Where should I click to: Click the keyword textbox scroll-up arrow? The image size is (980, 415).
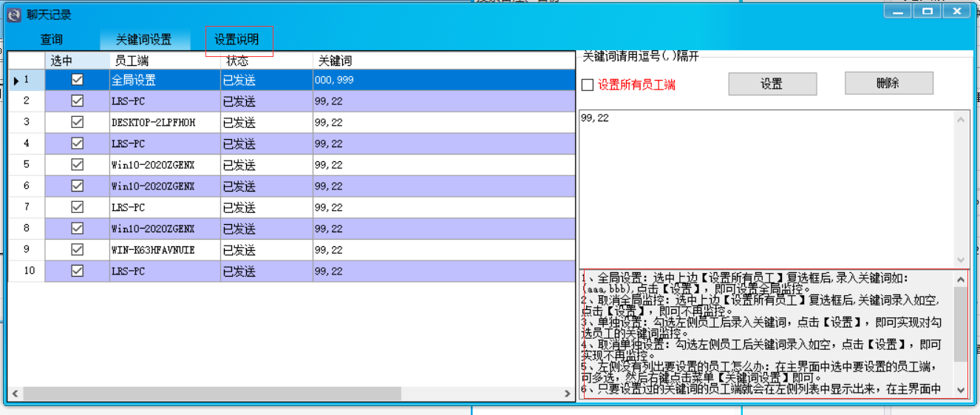point(961,120)
